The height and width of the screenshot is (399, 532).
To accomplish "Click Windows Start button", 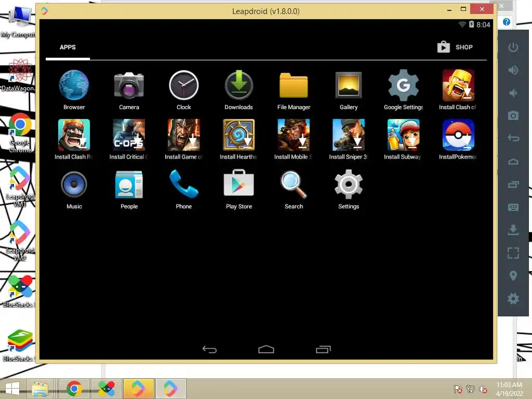I will 12,389.
